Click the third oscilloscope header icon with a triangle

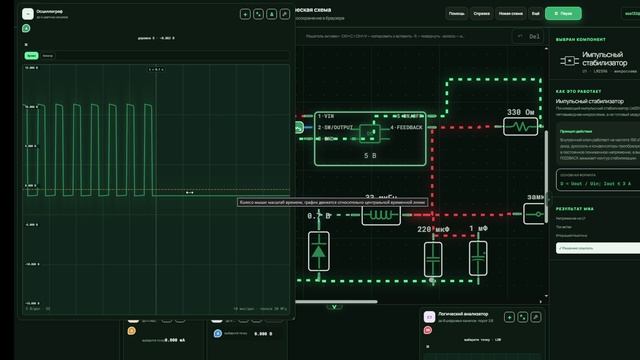coord(271,14)
